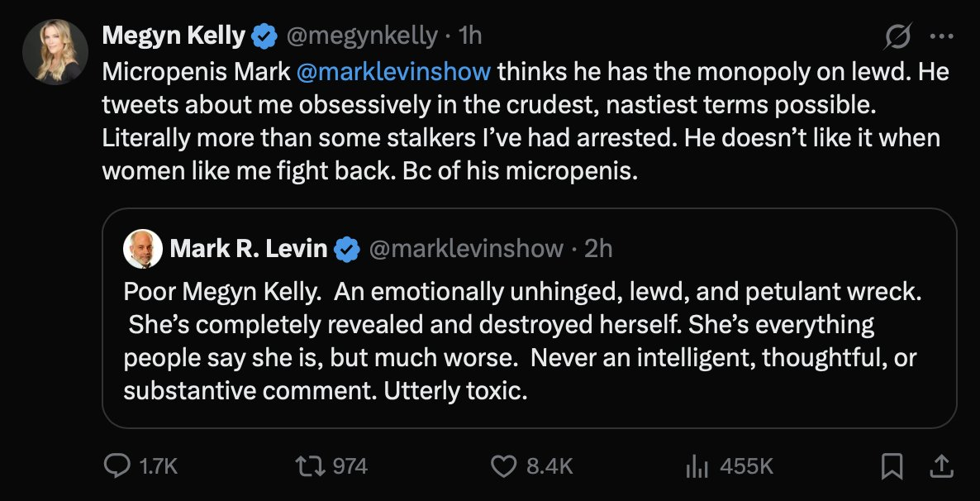The width and height of the screenshot is (980, 501).
Task: Click the reply comment bubble icon
Action: pyautogui.click(x=115, y=466)
